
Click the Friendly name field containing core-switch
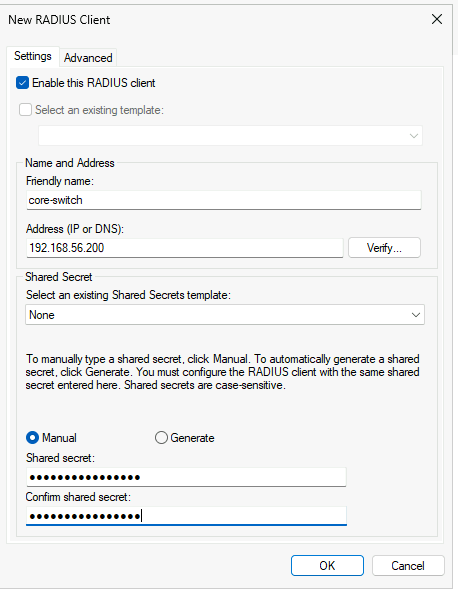tap(224, 200)
